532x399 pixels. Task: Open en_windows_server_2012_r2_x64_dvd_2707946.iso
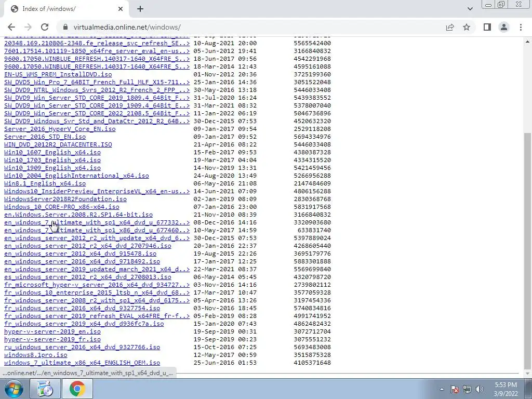coord(87,246)
